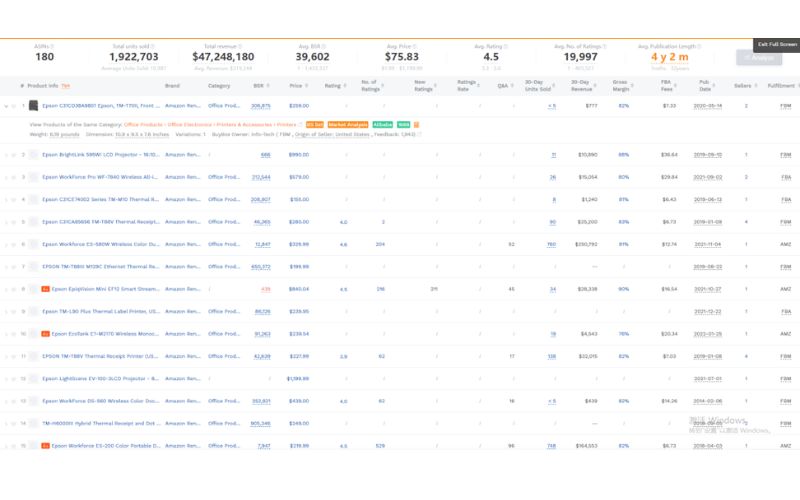Click the info icon beside Avg. Rating
This screenshot has width=800, height=500.
pyautogui.click(x=506, y=46)
